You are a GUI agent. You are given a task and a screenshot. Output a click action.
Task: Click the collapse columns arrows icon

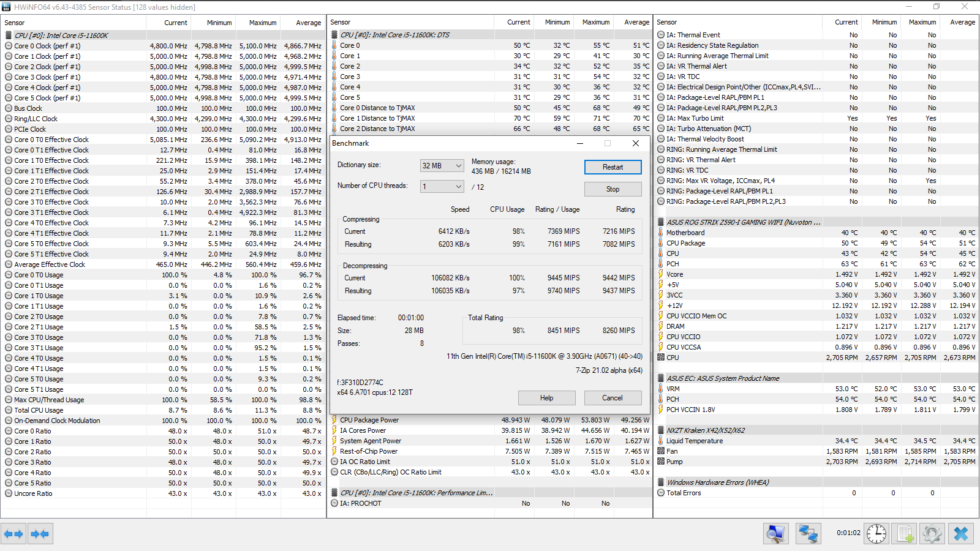tap(40, 534)
